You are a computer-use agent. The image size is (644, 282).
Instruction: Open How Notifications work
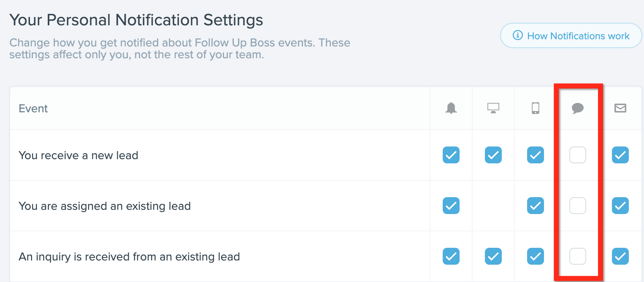click(x=571, y=35)
